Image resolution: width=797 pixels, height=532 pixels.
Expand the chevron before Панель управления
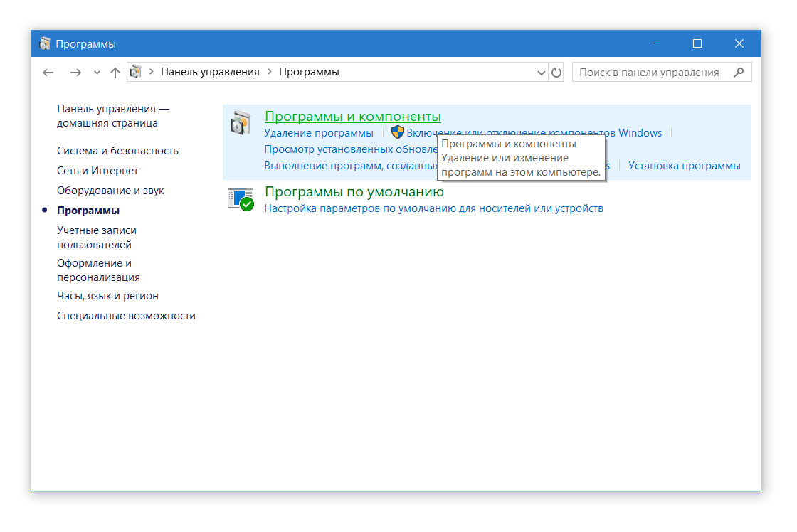[151, 72]
